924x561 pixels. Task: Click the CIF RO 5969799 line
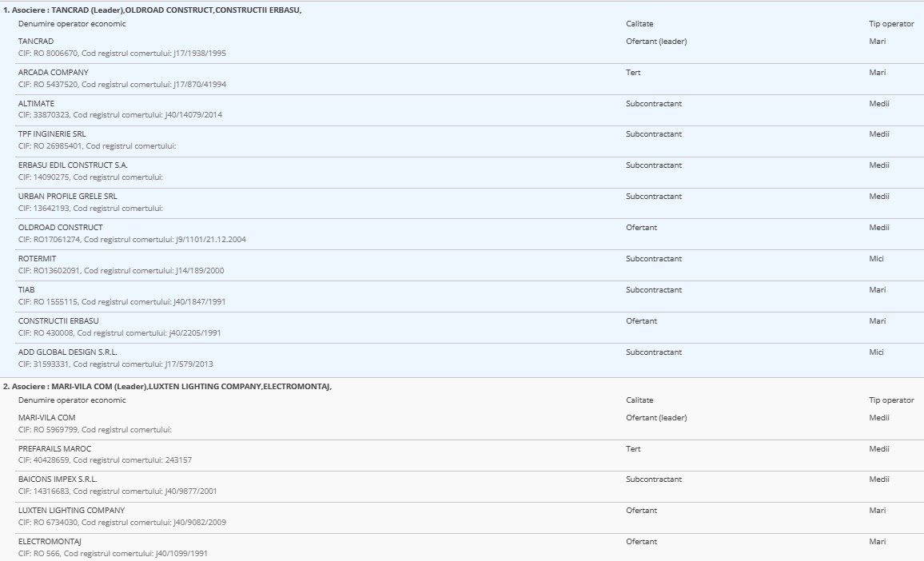(95, 430)
